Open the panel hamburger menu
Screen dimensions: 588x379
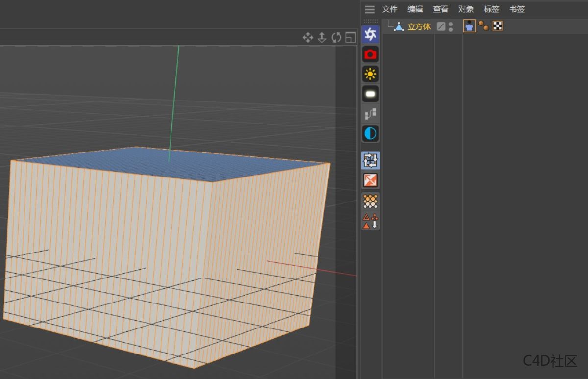[369, 8]
